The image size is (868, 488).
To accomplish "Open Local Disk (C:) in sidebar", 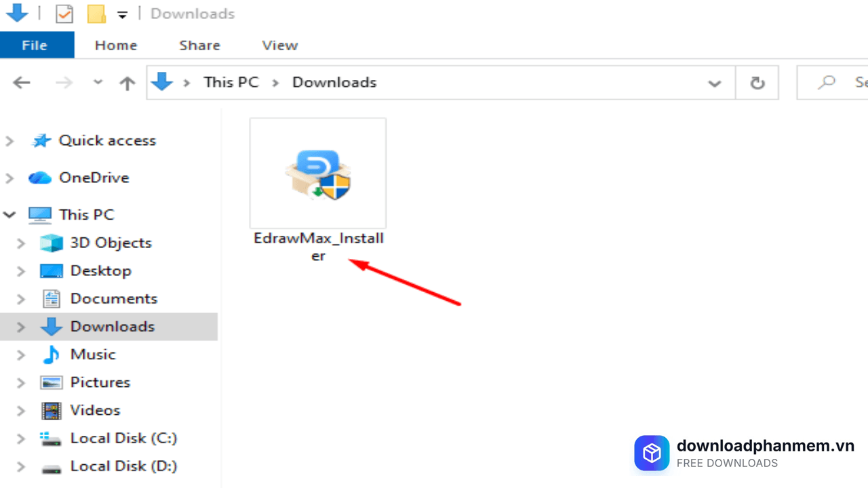I will 123,438.
